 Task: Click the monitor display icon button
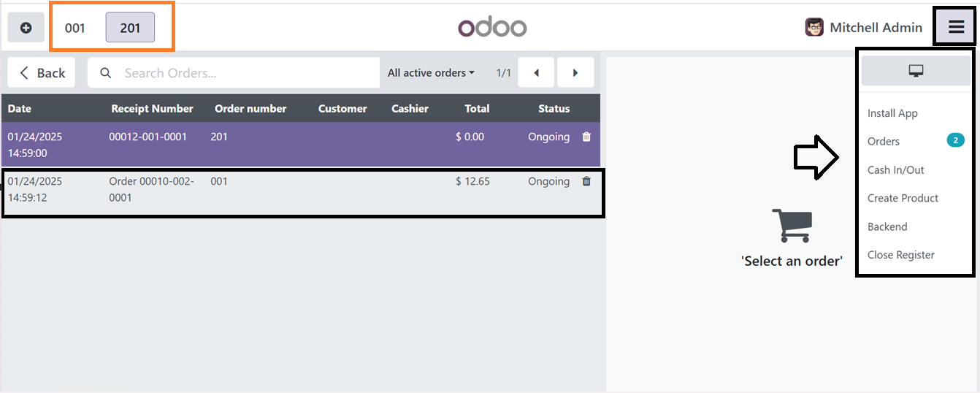coord(916,71)
